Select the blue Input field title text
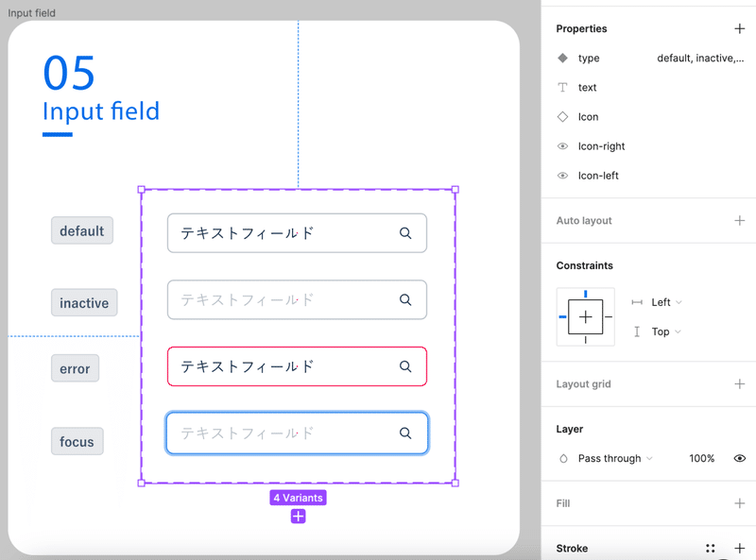This screenshot has width=756, height=560. (x=101, y=111)
